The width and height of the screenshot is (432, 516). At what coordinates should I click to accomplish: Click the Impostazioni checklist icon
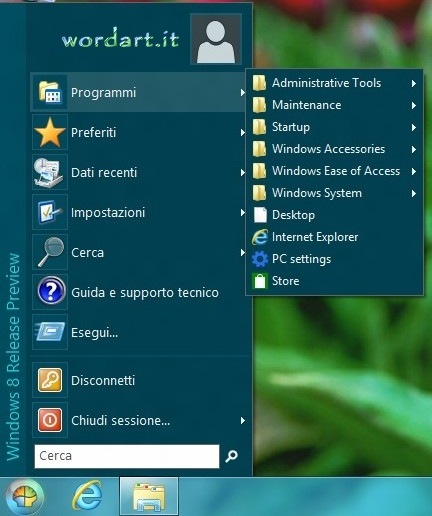(x=50, y=212)
